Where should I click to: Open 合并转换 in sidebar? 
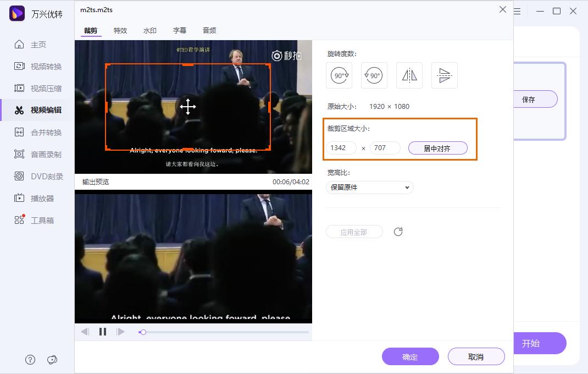pos(37,132)
